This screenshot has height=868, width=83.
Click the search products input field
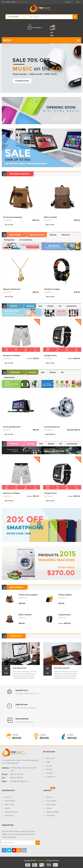click(49, 17)
